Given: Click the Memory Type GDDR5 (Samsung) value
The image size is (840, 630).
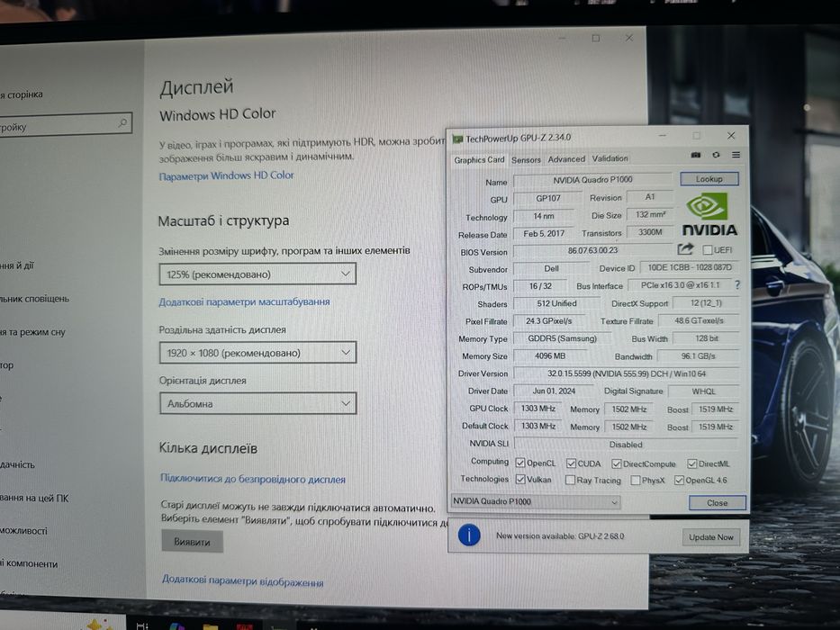Looking at the screenshot, I should pos(562,338).
